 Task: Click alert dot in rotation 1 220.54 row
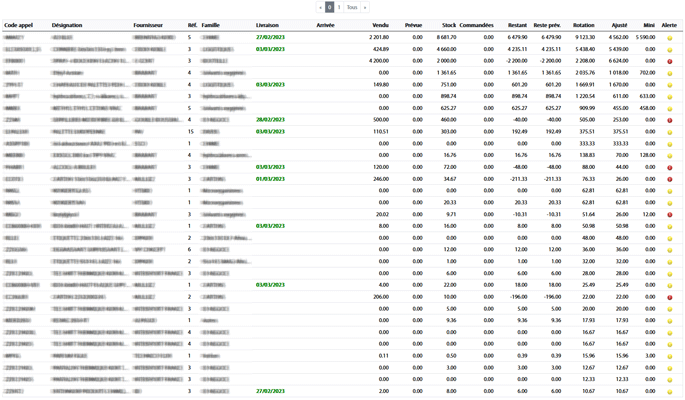click(x=669, y=97)
